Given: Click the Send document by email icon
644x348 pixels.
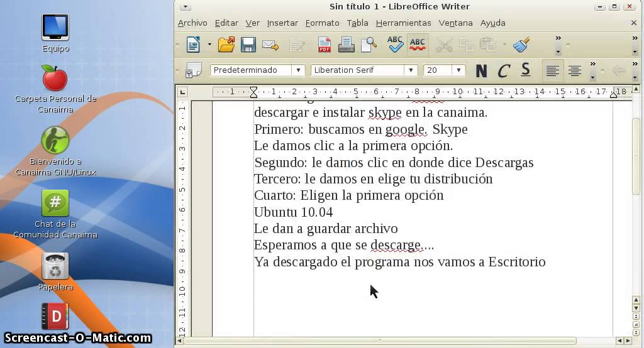Looking at the screenshot, I should tap(270, 45).
